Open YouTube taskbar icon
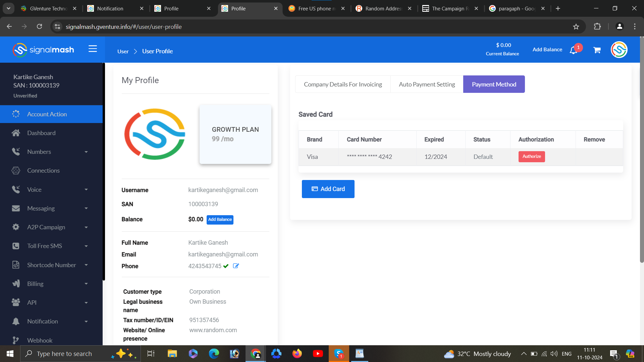 [318, 354]
